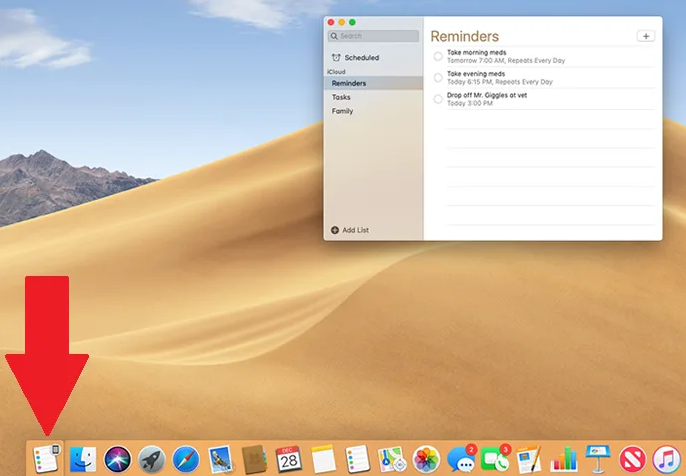Click the plus button to add reminder
686x476 pixels.
pyautogui.click(x=645, y=36)
